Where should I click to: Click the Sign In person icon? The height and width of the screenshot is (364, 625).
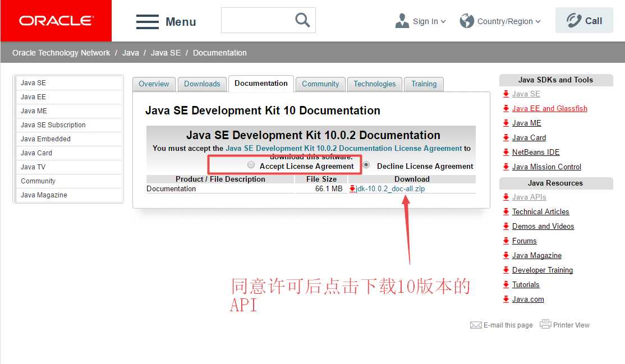point(402,21)
